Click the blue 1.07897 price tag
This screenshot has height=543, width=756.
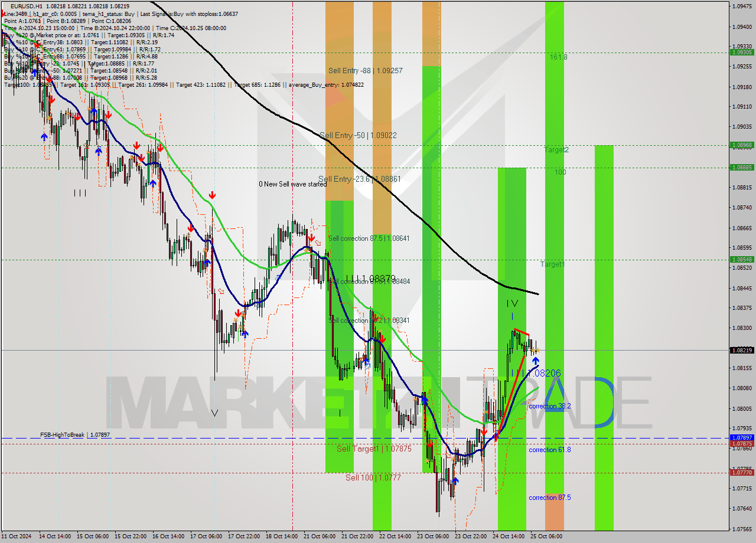click(x=741, y=438)
